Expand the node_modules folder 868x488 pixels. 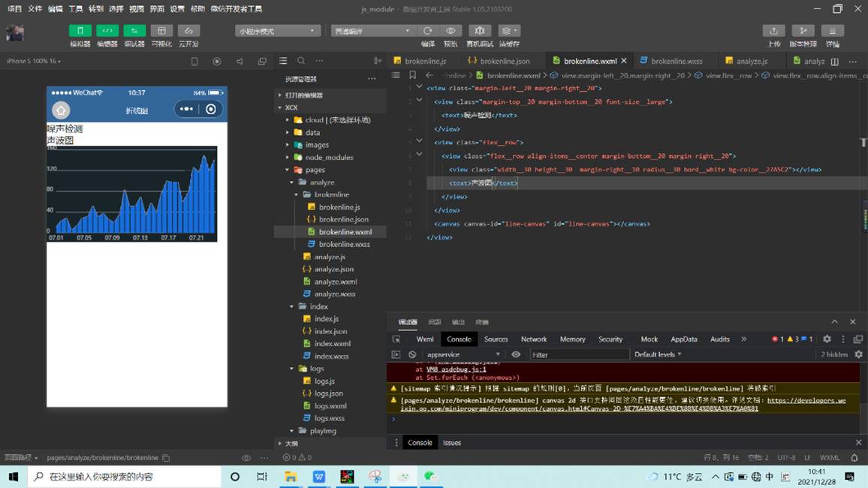point(330,157)
